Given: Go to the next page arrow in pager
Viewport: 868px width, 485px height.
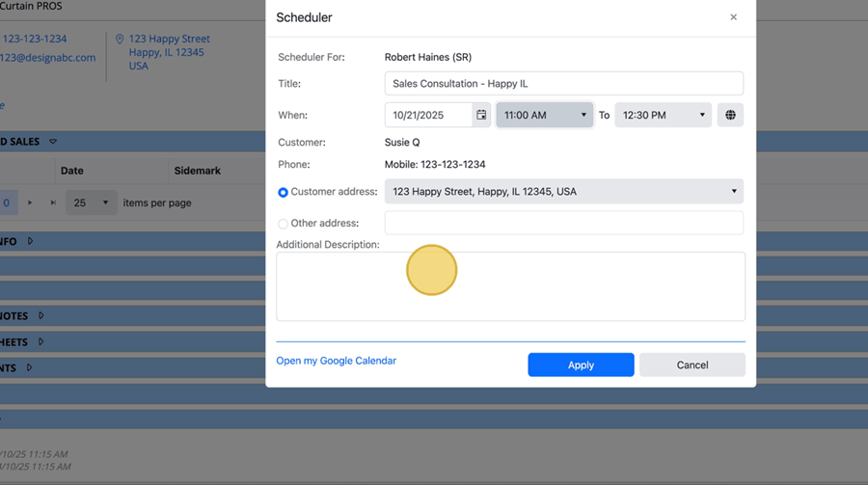Looking at the screenshot, I should [x=30, y=202].
